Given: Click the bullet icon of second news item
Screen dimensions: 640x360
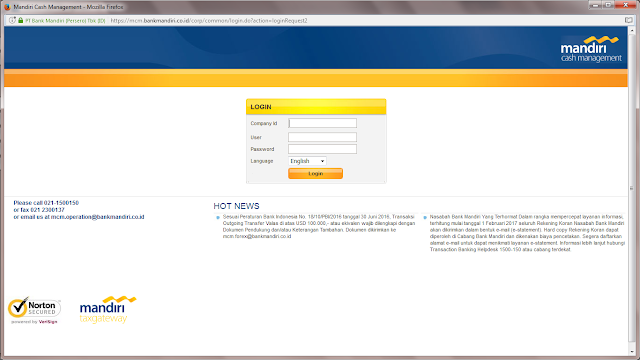Looking at the screenshot, I should coord(425,218).
